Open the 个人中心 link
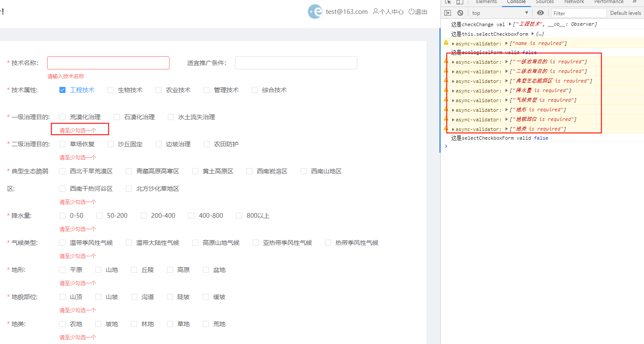 point(391,12)
